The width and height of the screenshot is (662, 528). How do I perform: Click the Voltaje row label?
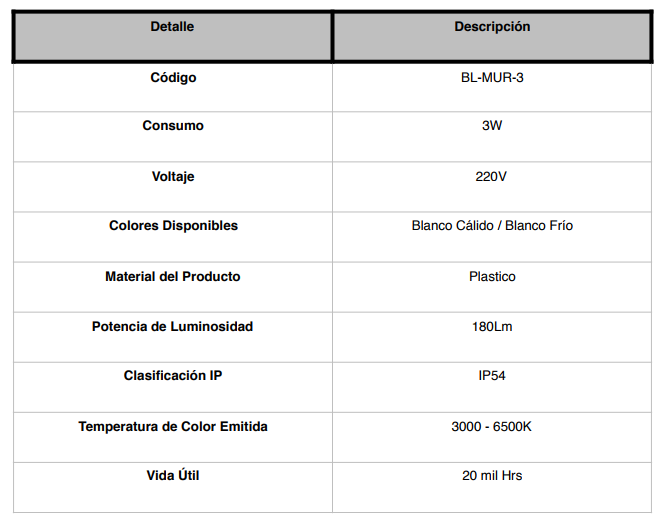[173, 176]
